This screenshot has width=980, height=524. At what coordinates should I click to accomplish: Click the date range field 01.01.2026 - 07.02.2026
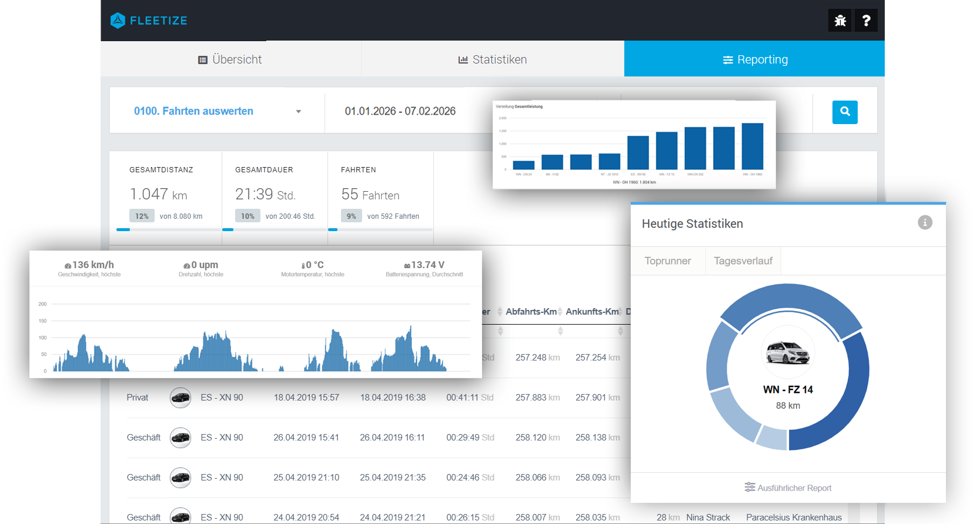400,111
